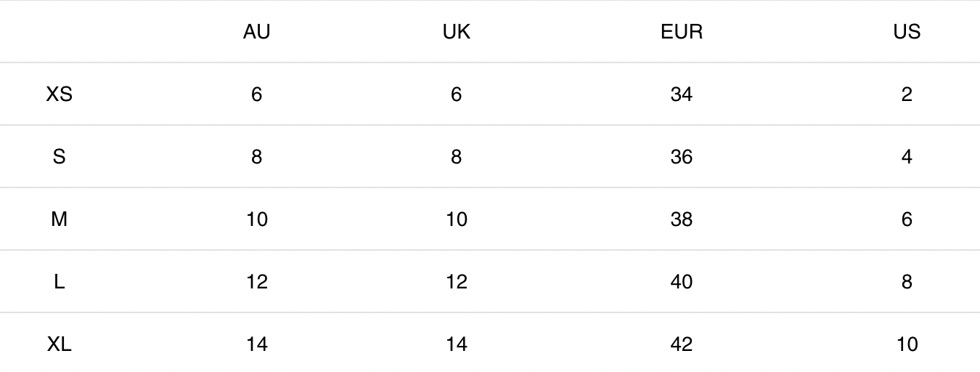Viewport: 980px width, 372px height.
Task: Click US size 2 in XS row
Action: (907, 94)
